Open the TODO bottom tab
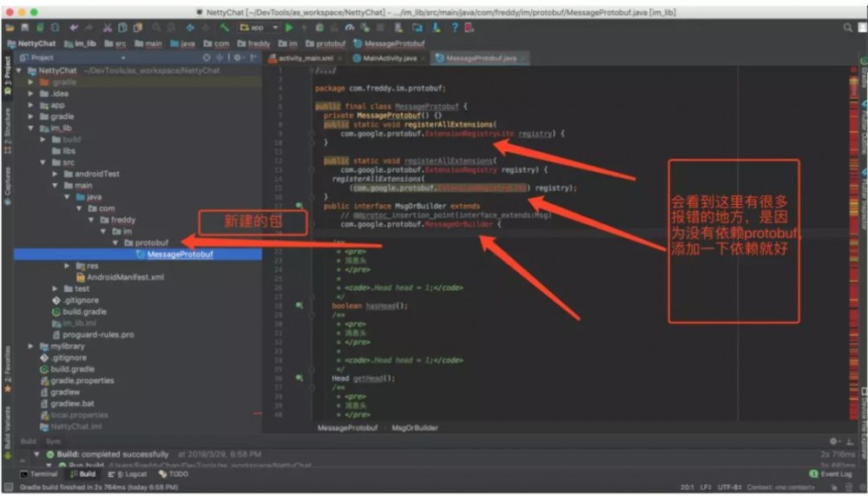This screenshot has width=868, height=496. pyautogui.click(x=174, y=474)
